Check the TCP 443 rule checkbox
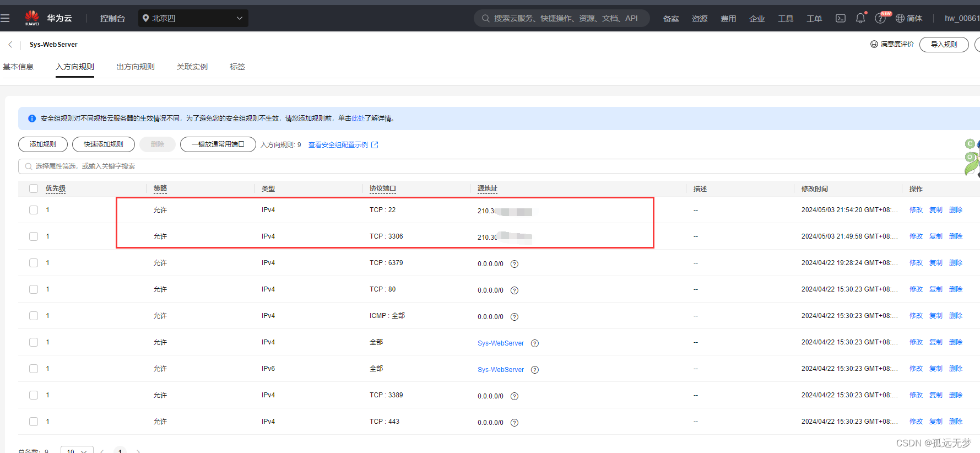Image resolution: width=980 pixels, height=453 pixels. coord(34,422)
